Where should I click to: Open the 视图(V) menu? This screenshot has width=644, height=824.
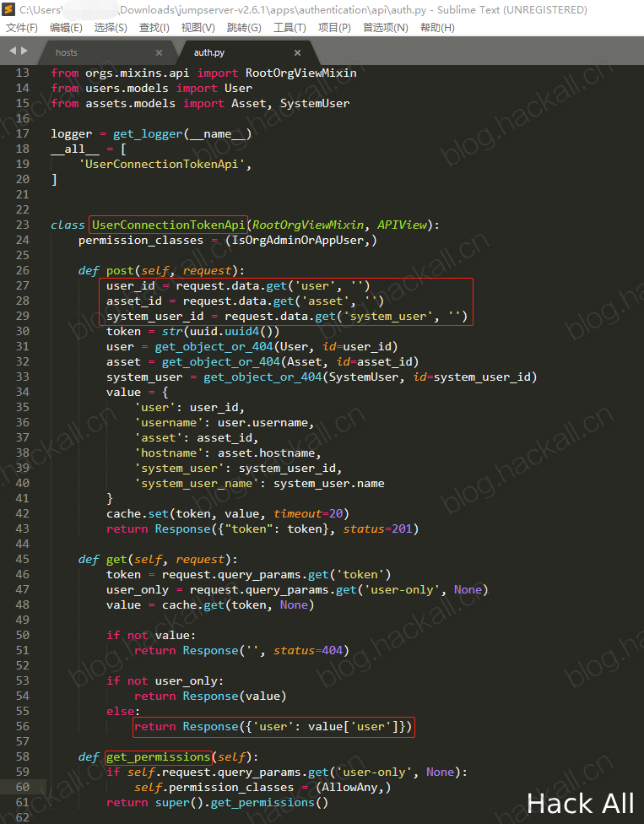pyautogui.click(x=198, y=27)
